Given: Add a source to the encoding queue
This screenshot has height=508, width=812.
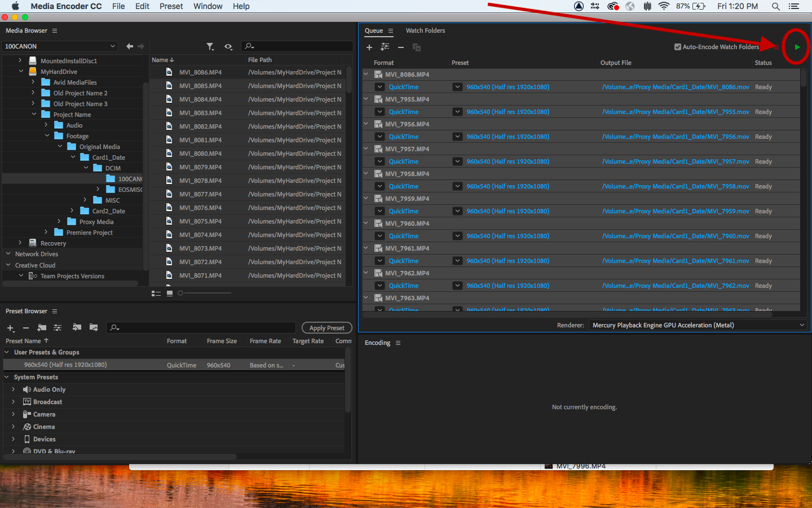Looking at the screenshot, I should click(369, 47).
